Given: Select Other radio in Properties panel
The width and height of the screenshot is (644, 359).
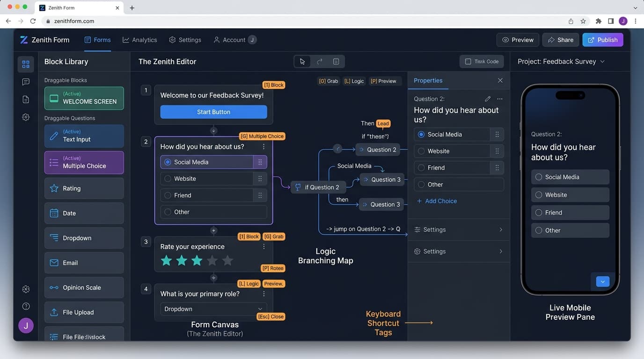Looking at the screenshot, I should point(421,185).
